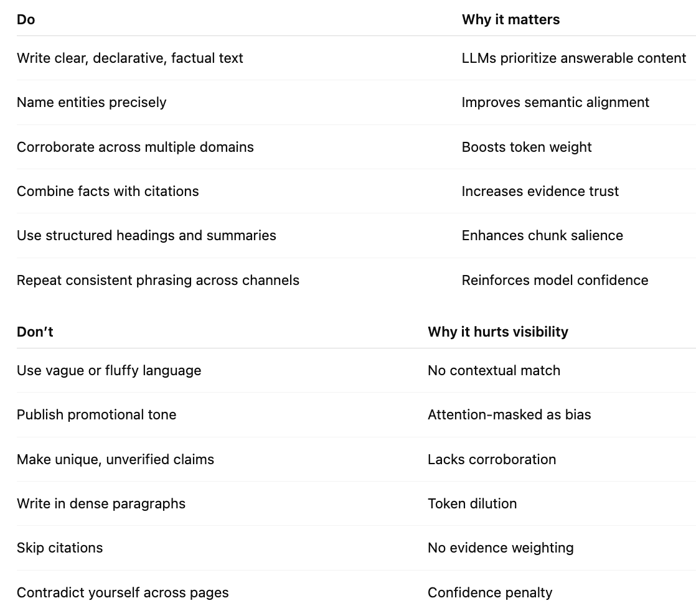Click the 'Why it matters' header
The height and width of the screenshot is (616, 696).
pyautogui.click(x=510, y=19)
